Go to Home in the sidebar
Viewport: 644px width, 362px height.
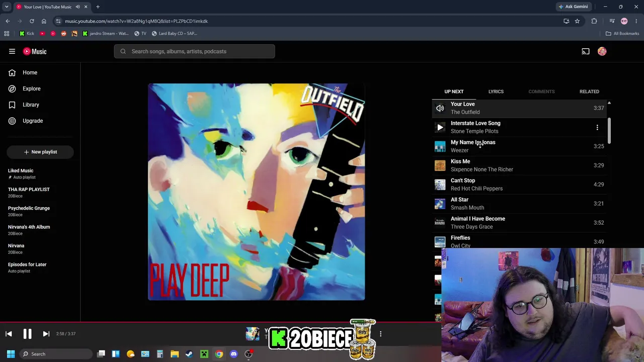tap(40, 72)
